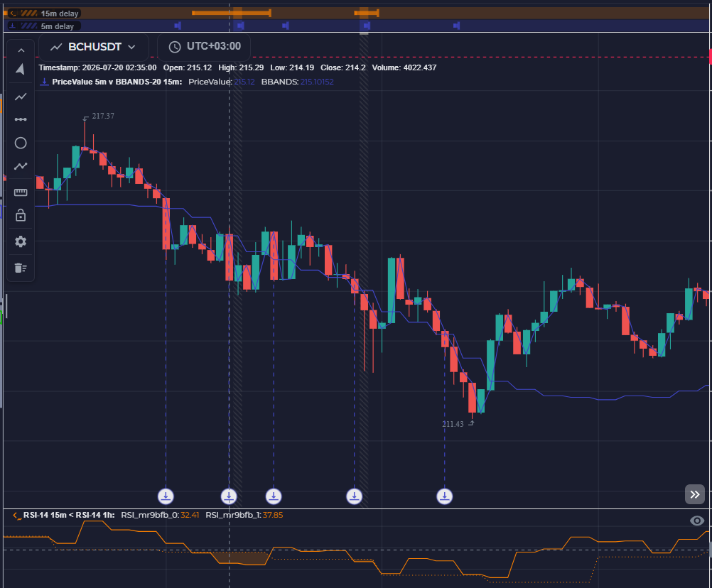Select the 5m delay timeline row

pyautogui.click(x=356, y=26)
